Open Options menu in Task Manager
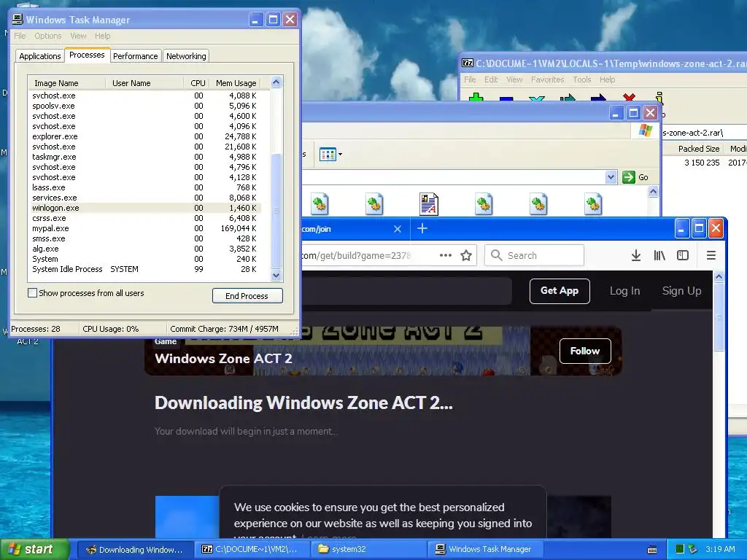This screenshot has width=747, height=560. pos(47,36)
